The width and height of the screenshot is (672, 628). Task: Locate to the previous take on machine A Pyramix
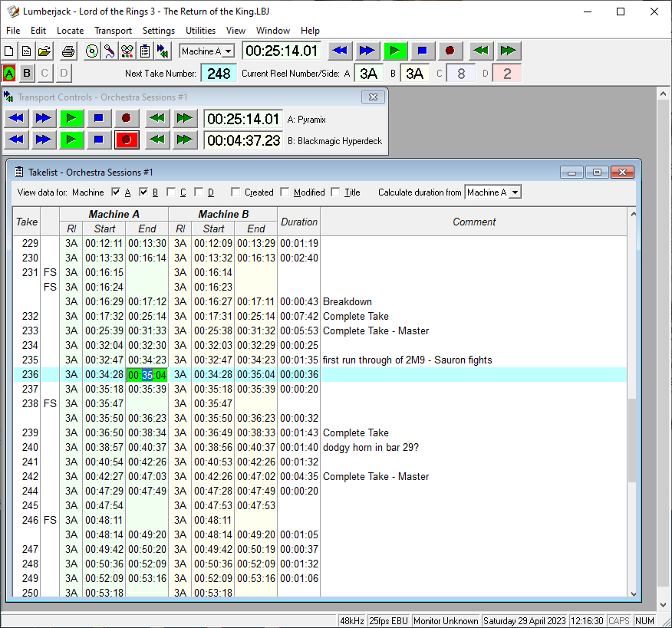[157, 118]
